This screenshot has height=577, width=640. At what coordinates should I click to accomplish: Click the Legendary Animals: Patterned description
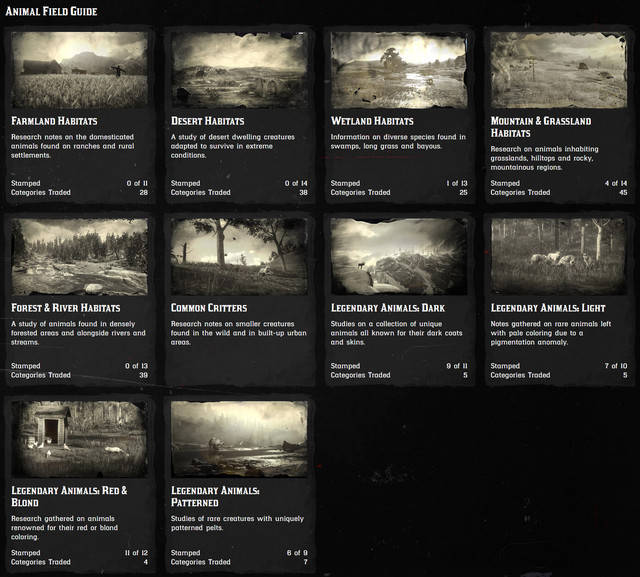tap(237, 523)
